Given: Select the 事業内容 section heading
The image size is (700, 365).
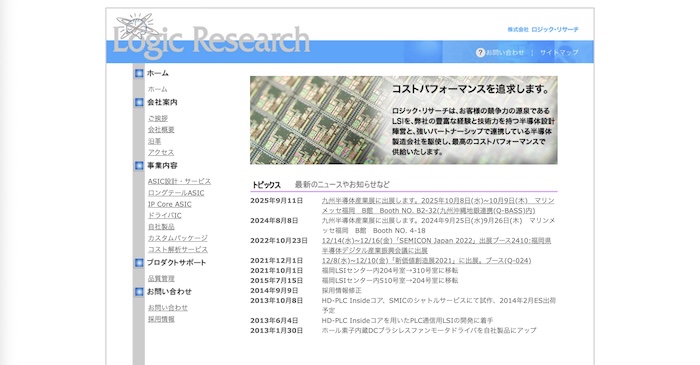Looking at the screenshot, I should 162,166.
